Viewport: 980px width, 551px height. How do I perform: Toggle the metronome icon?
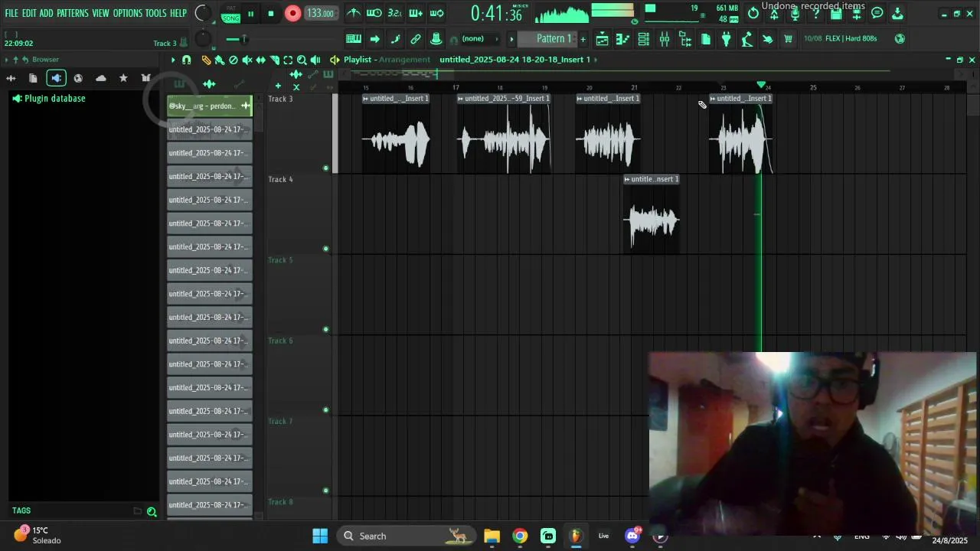353,13
